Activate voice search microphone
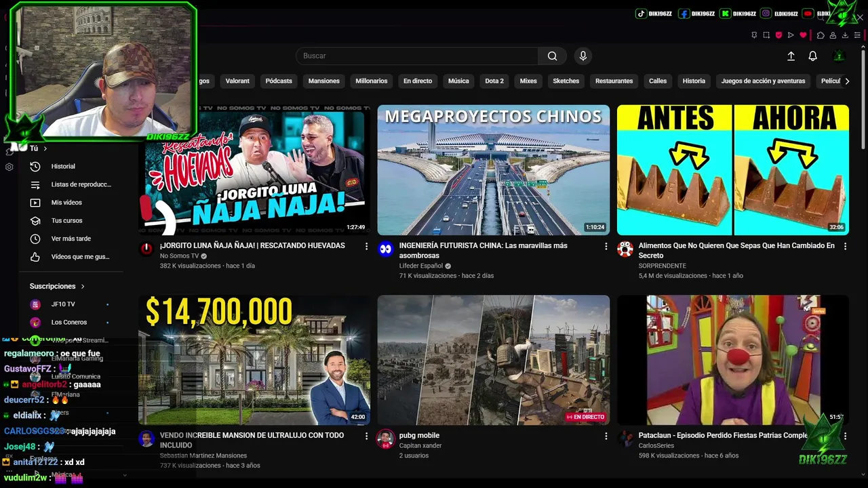This screenshot has height=488, width=868. click(x=583, y=56)
